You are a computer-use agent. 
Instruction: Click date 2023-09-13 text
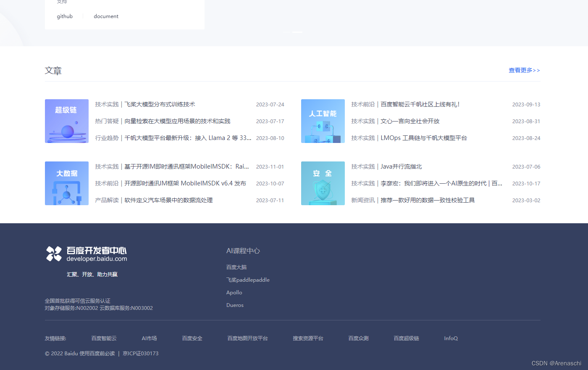pos(526,104)
